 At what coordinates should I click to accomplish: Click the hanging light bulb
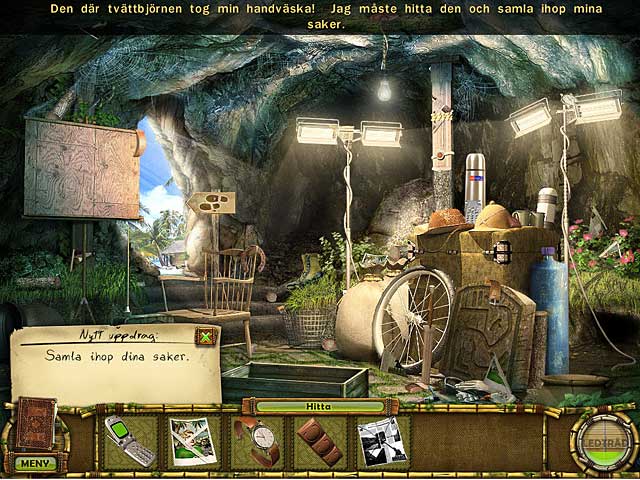point(383,89)
